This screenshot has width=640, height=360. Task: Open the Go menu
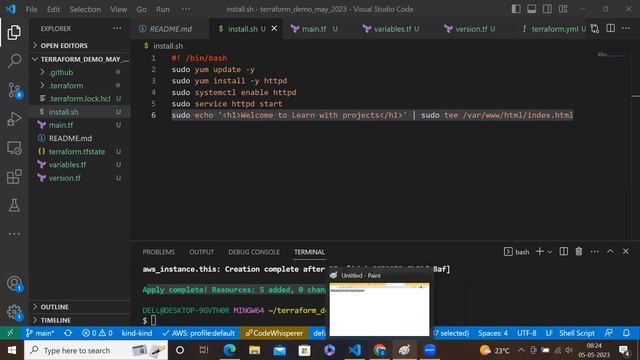(141, 9)
